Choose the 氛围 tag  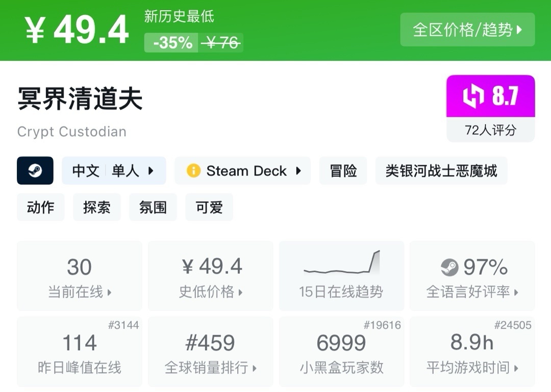click(153, 207)
